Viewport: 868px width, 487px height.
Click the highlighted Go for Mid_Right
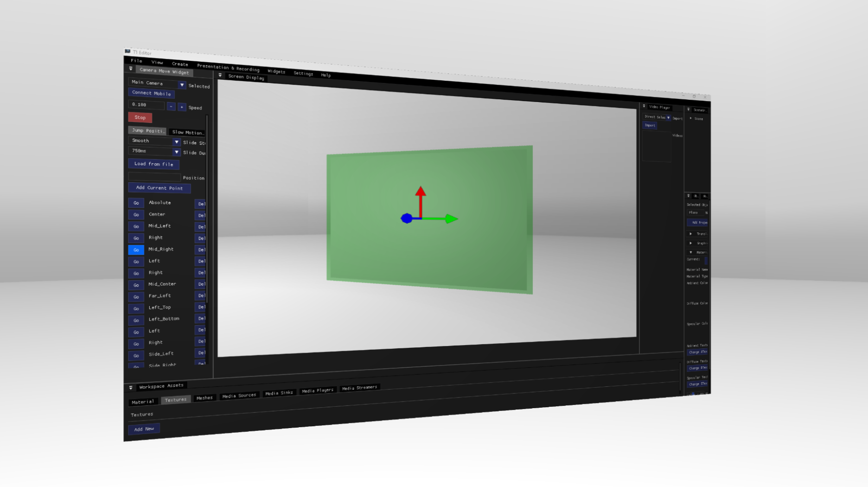click(136, 250)
